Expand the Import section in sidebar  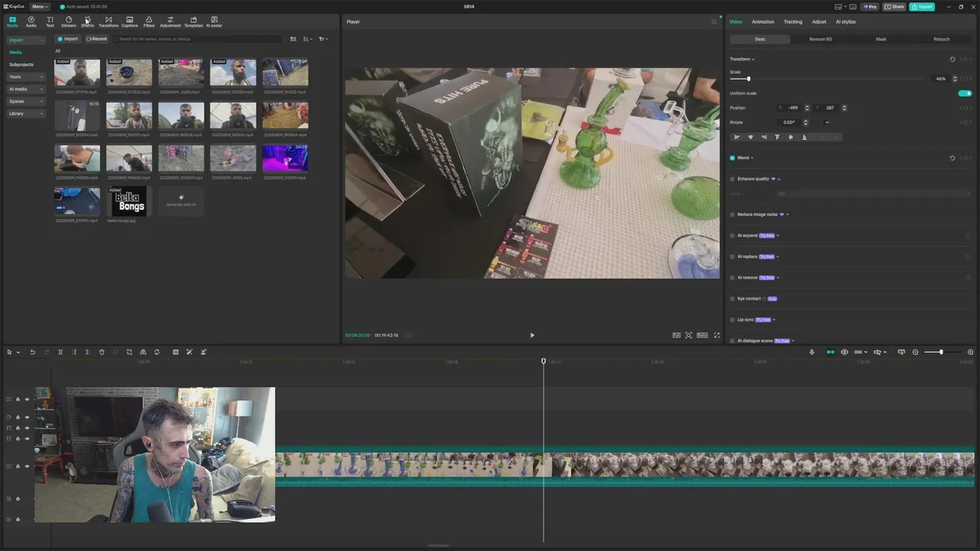[x=26, y=40]
